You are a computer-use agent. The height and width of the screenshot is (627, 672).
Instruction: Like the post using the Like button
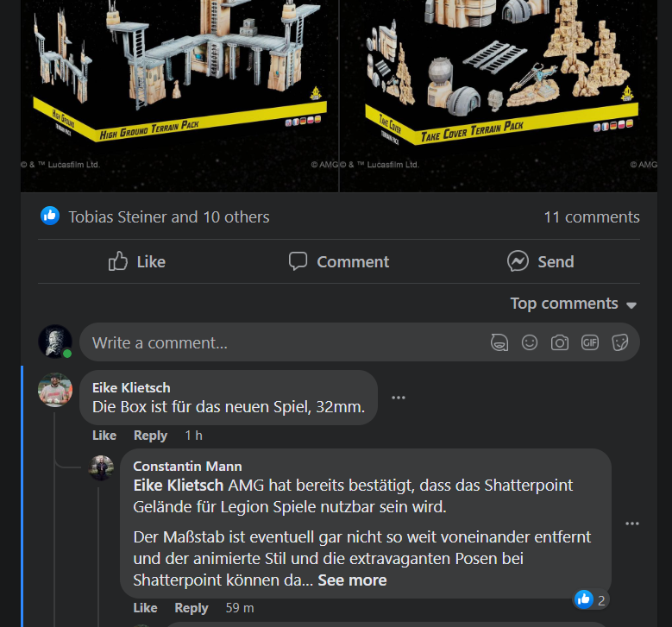pos(136,261)
